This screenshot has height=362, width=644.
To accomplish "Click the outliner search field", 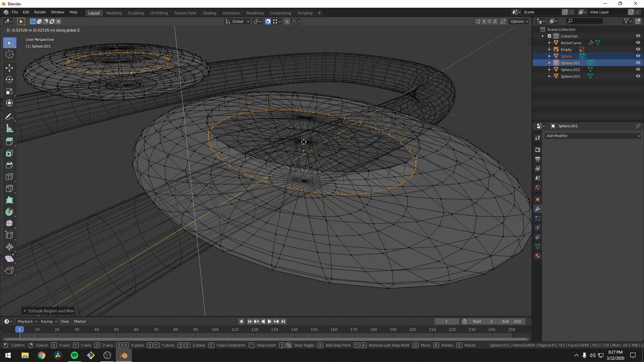I will point(584,21).
